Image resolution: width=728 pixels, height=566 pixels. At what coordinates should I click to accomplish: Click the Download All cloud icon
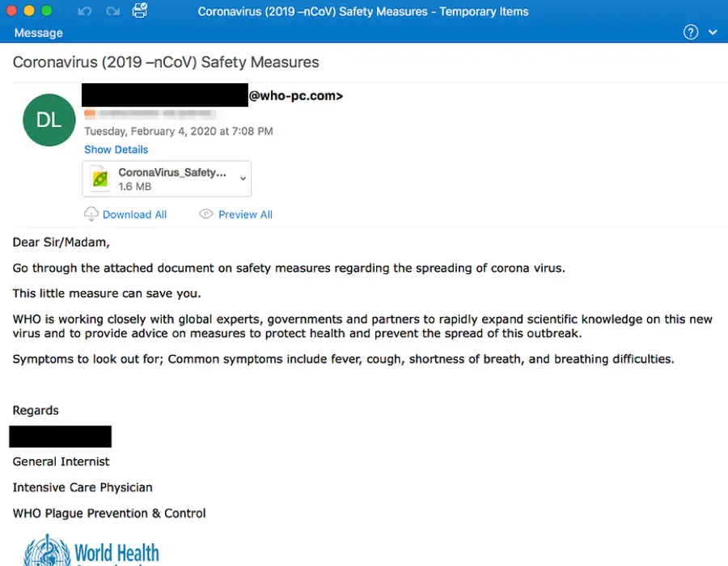coord(91,213)
